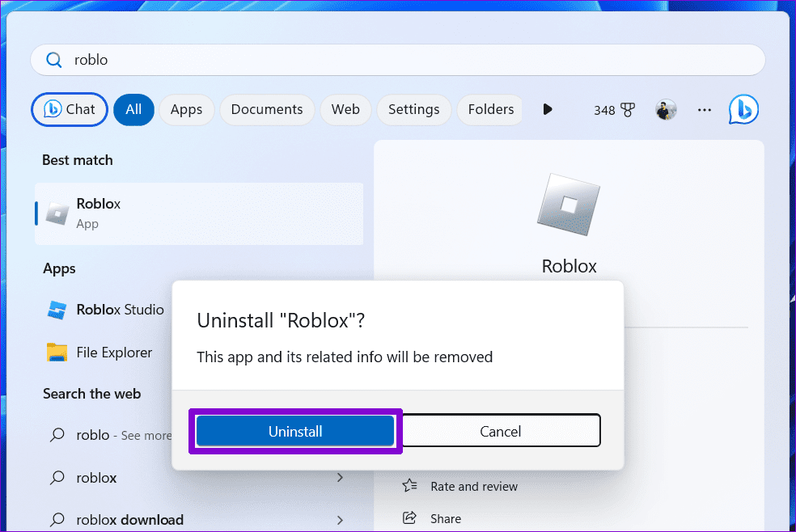Screen dimensions: 796x532
Task: Open the user profile picture icon
Action: point(665,109)
